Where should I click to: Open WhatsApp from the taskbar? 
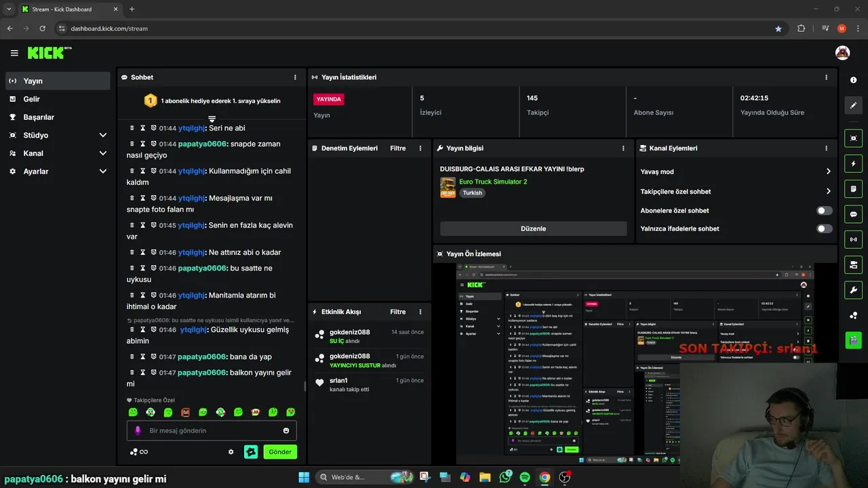pyautogui.click(x=505, y=477)
